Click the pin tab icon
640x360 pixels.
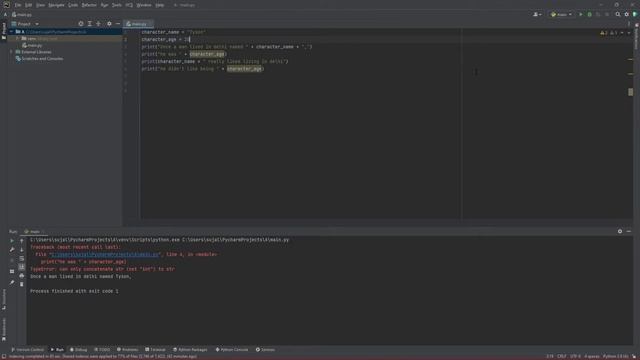pyautogui.click(x=12, y=282)
